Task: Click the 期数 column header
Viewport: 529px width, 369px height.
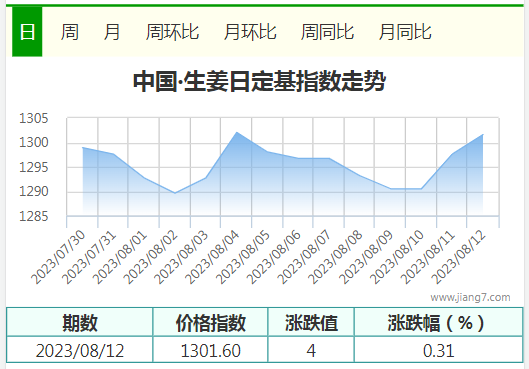Action: [x=80, y=322]
